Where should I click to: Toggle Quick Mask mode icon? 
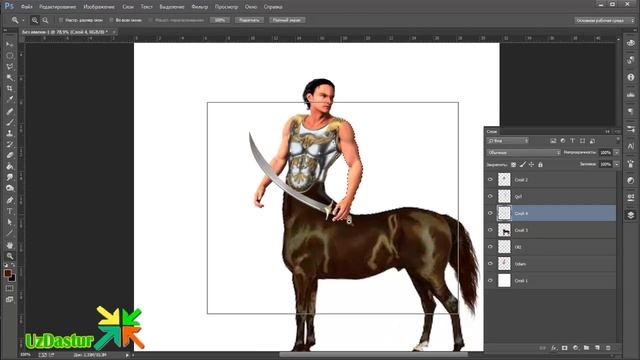coord(9,289)
